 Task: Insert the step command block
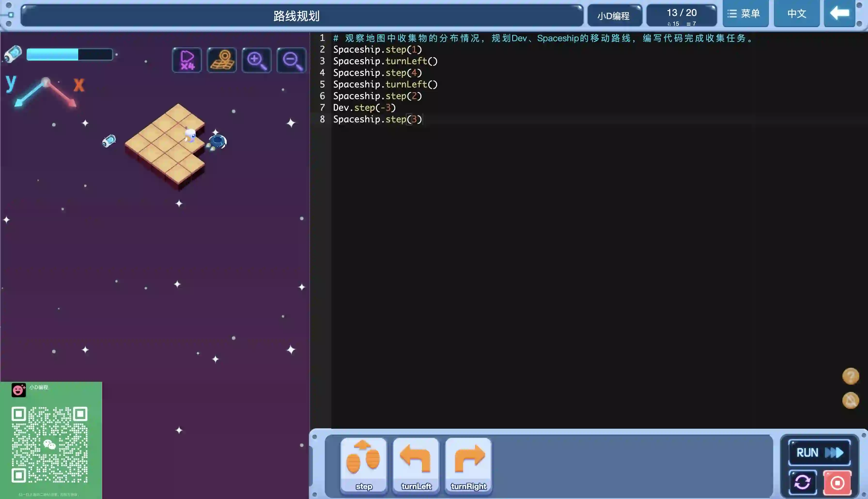[364, 465]
